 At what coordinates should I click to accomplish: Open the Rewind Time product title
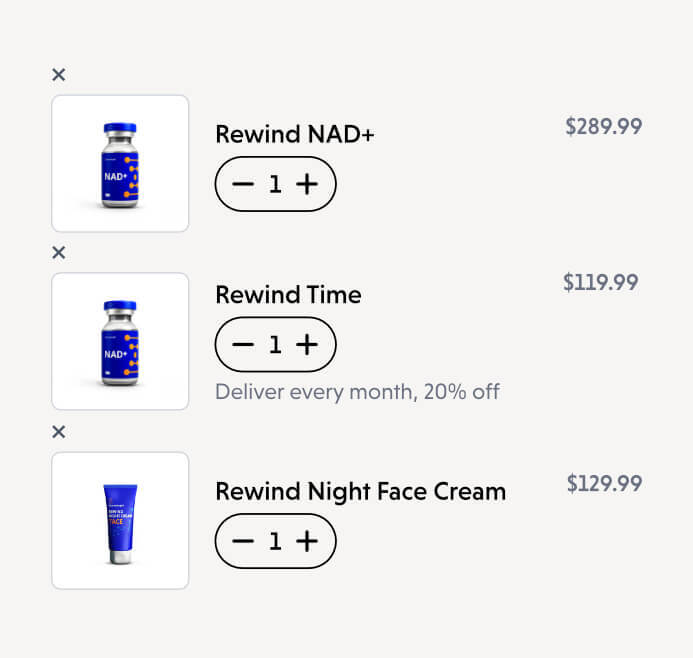[288, 295]
